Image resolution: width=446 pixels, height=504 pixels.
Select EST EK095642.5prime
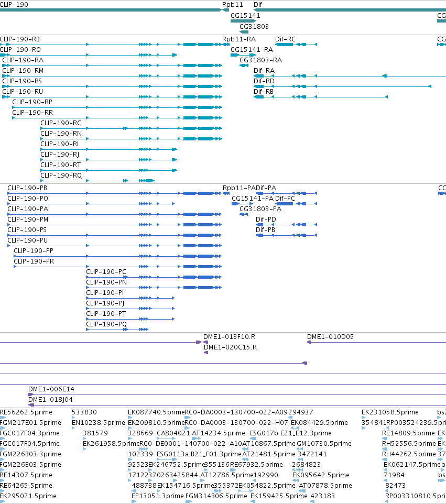coord(321,475)
